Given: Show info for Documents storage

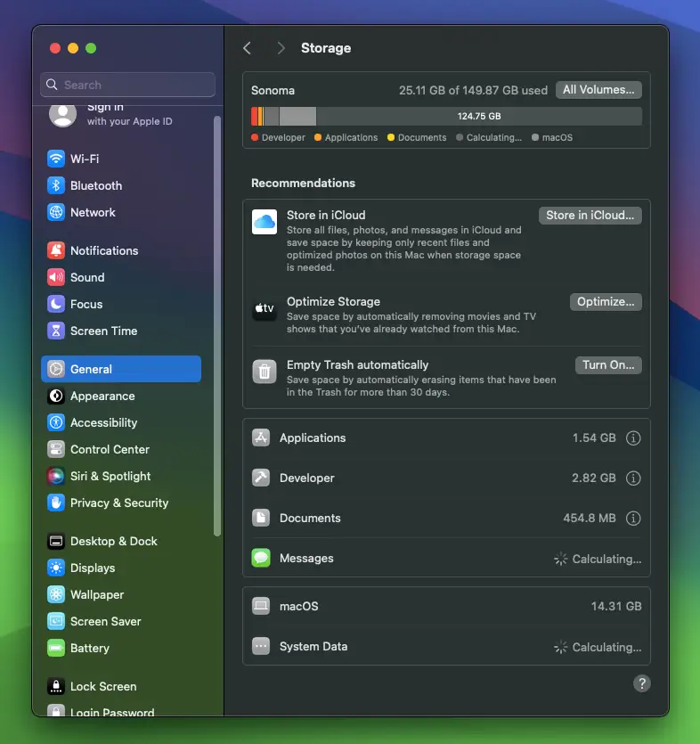Looking at the screenshot, I should click(633, 519).
